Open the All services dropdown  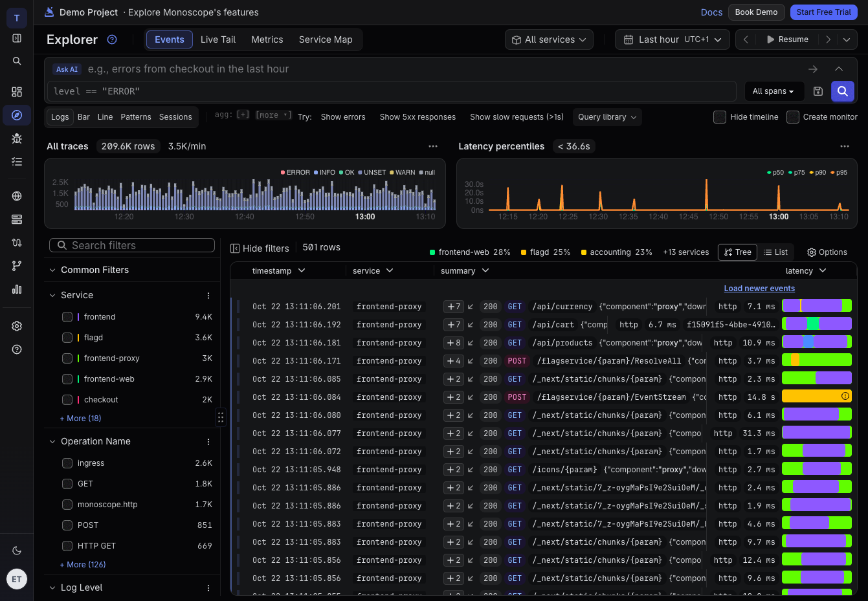(x=550, y=39)
